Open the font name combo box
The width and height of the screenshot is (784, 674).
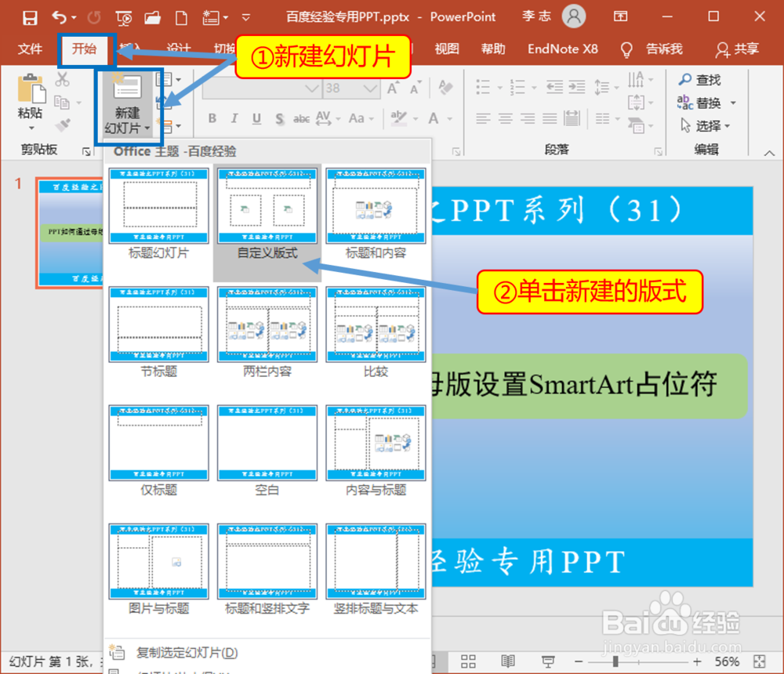[x=262, y=89]
